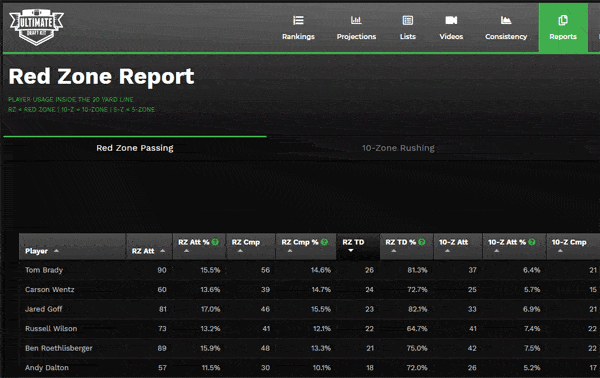Image resolution: width=600 pixels, height=378 pixels.
Task: Click Tom Brady's RZ TD % 81.3%
Action: point(417,270)
